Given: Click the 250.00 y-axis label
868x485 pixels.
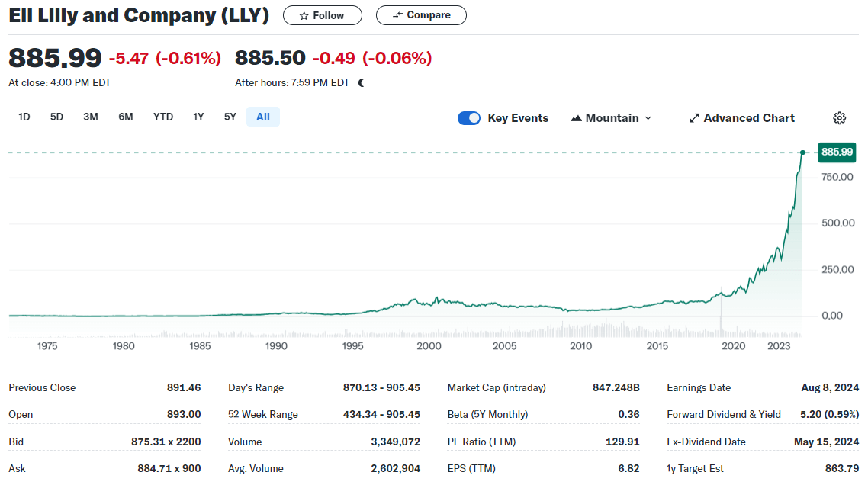Looking at the screenshot, I should pos(837,270).
